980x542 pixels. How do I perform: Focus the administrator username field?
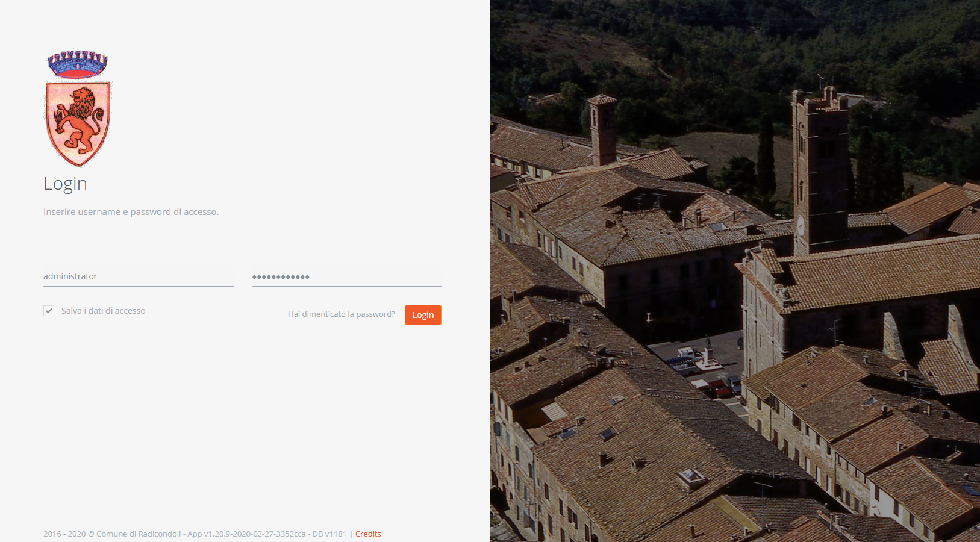(138, 276)
